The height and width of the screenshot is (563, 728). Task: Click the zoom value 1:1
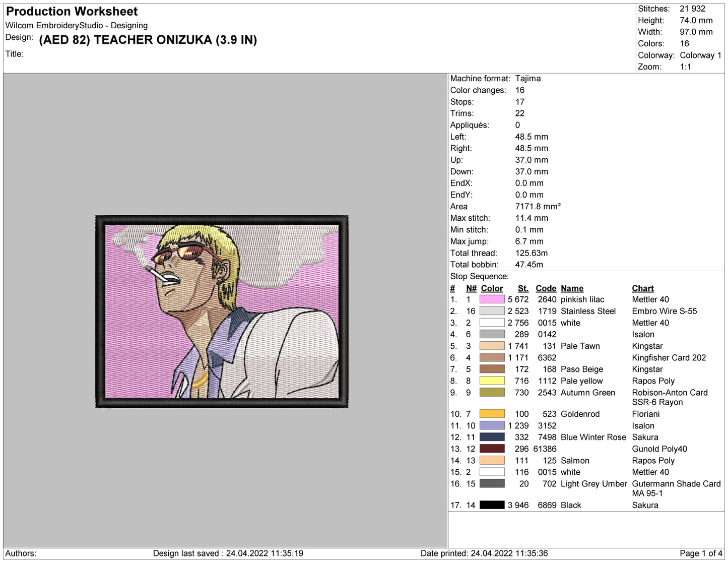(685, 67)
